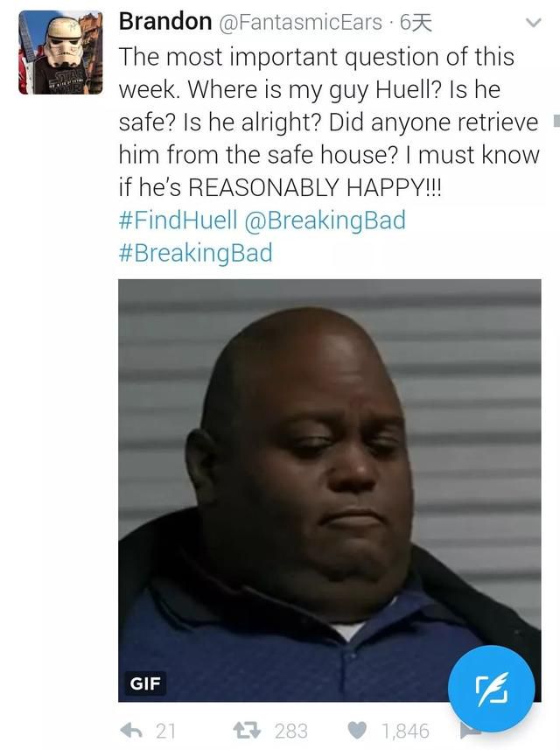Open the compose tweet floating button
The width and height of the screenshot is (560, 750).
tap(491, 688)
